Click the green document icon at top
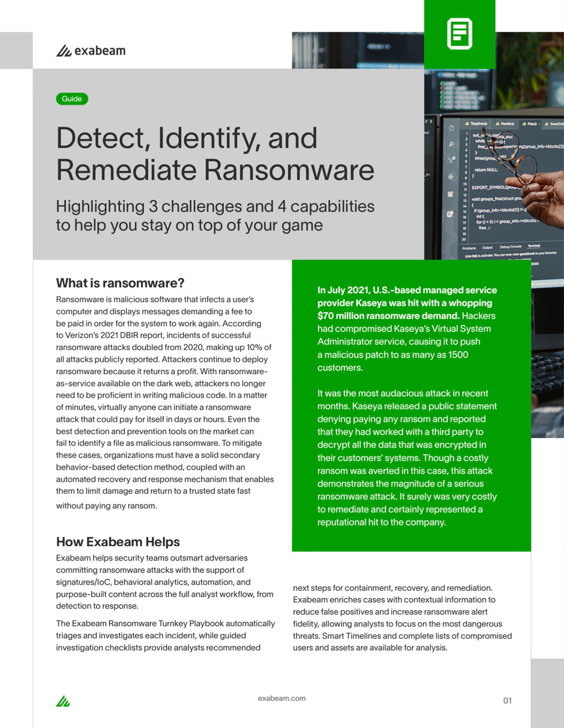The width and height of the screenshot is (564, 728). [460, 34]
